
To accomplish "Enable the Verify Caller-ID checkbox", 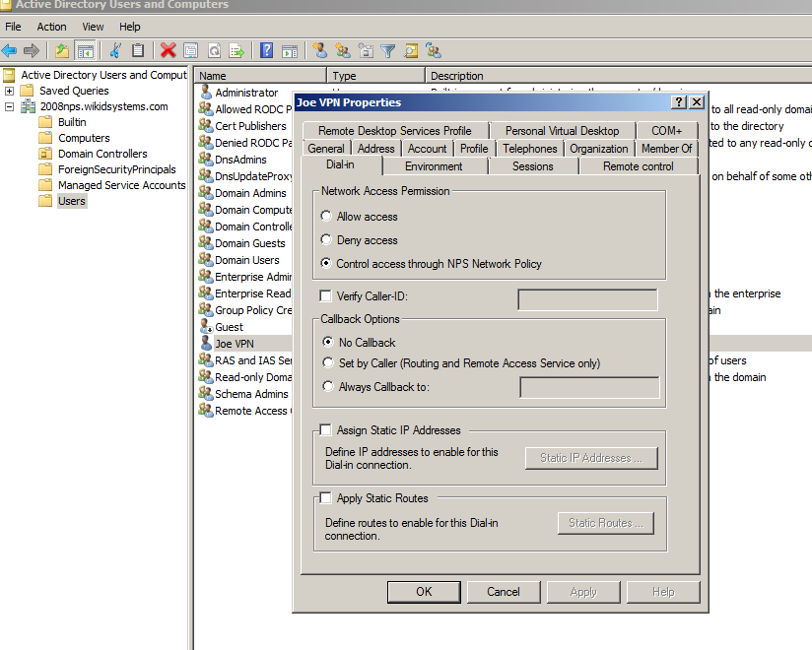I will pyautogui.click(x=324, y=294).
